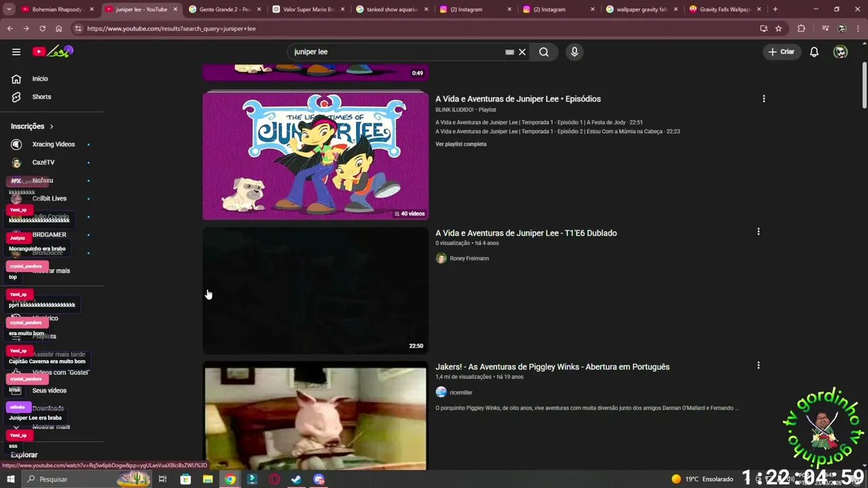Open the Episódio 2 Estou Com a Múmia entry
Image resolution: width=868 pixels, height=488 pixels.
[x=557, y=131]
